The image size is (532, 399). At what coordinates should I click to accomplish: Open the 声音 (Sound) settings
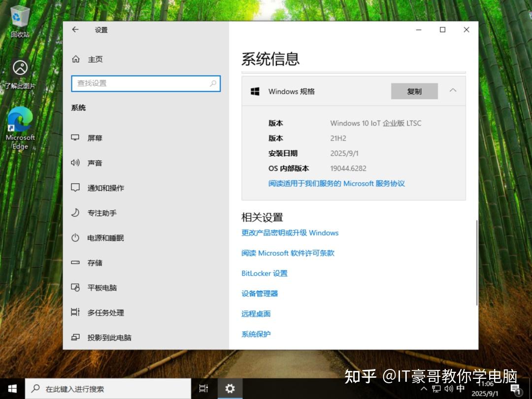click(95, 163)
